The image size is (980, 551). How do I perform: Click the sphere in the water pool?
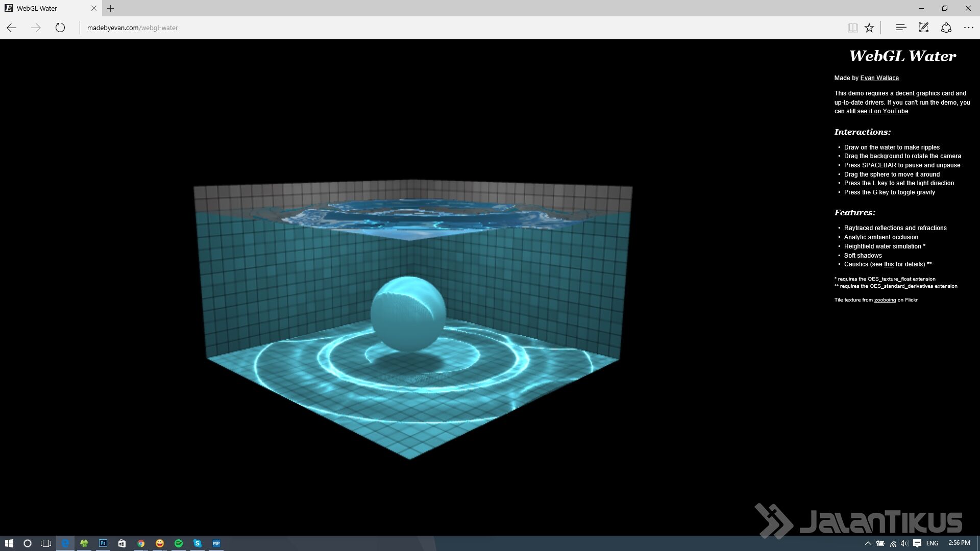coord(408,314)
